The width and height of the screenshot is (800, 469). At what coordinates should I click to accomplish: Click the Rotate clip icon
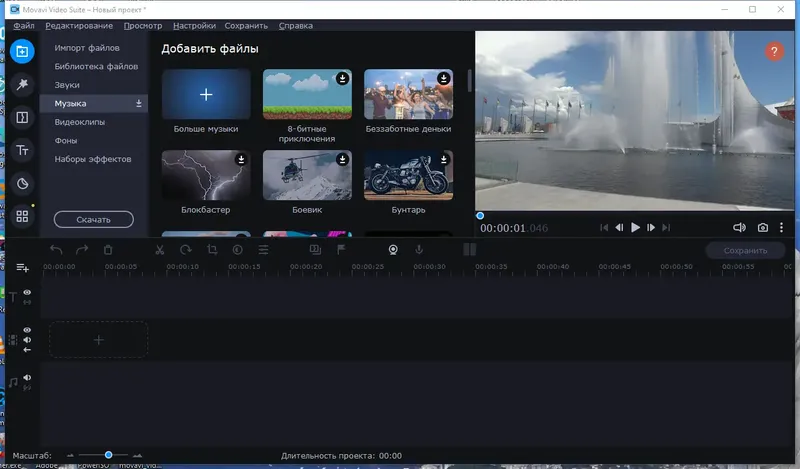coord(186,250)
